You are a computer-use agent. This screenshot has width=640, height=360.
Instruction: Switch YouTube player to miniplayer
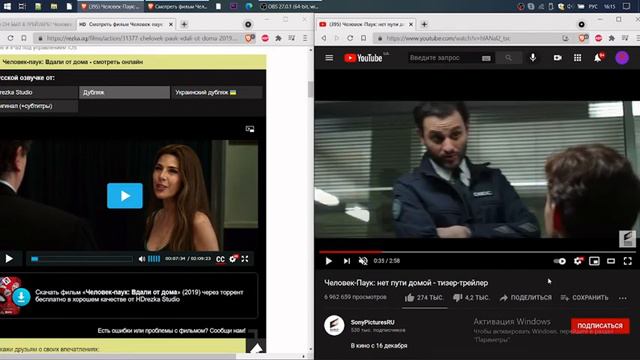(594, 261)
